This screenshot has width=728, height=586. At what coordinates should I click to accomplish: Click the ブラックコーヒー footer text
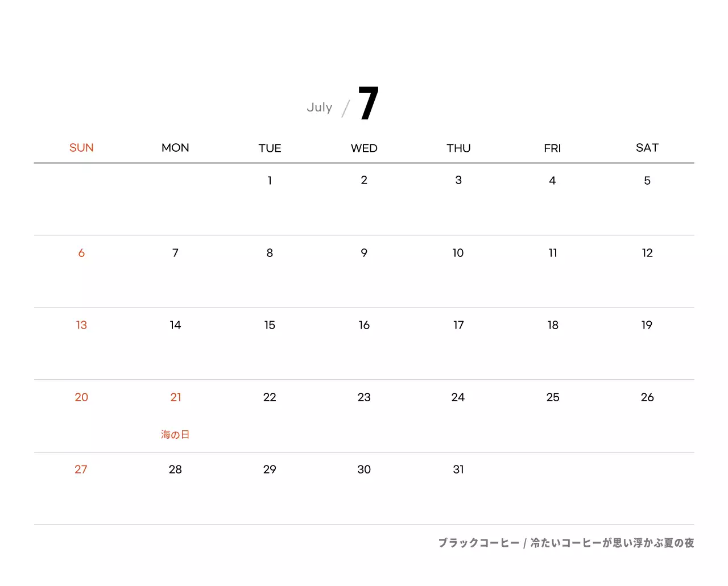point(478,543)
